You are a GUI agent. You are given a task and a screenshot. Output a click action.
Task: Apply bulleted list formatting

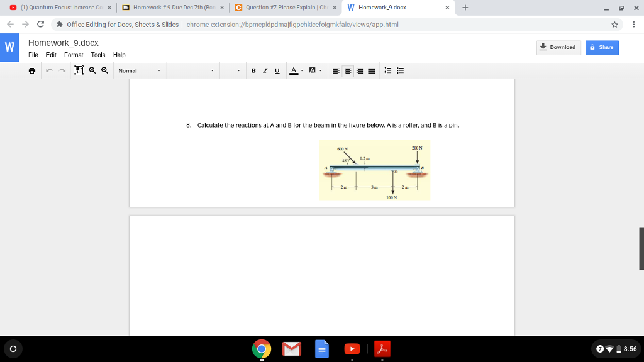coord(400,70)
